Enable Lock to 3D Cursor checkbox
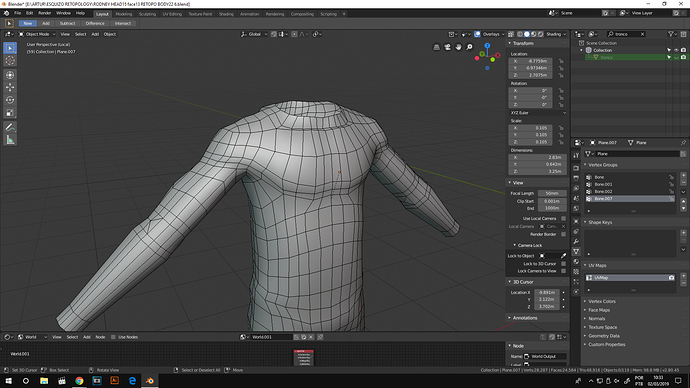690x388 pixels. tap(563, 264)
